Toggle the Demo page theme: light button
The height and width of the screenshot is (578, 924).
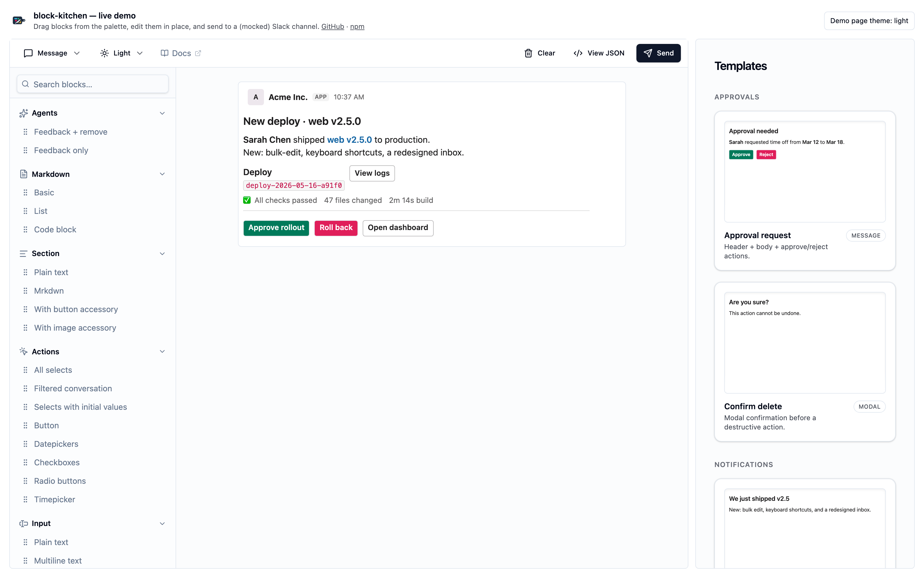[869, 21]
